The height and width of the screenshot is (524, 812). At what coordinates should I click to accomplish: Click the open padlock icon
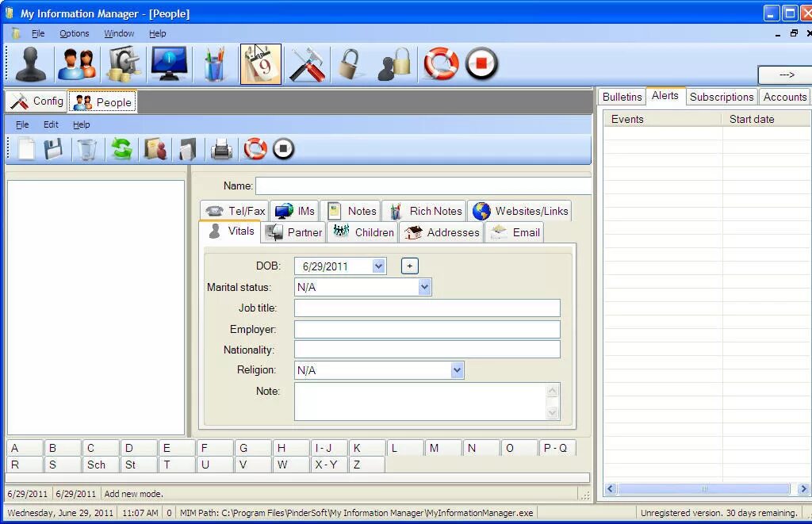pos(350,64)
